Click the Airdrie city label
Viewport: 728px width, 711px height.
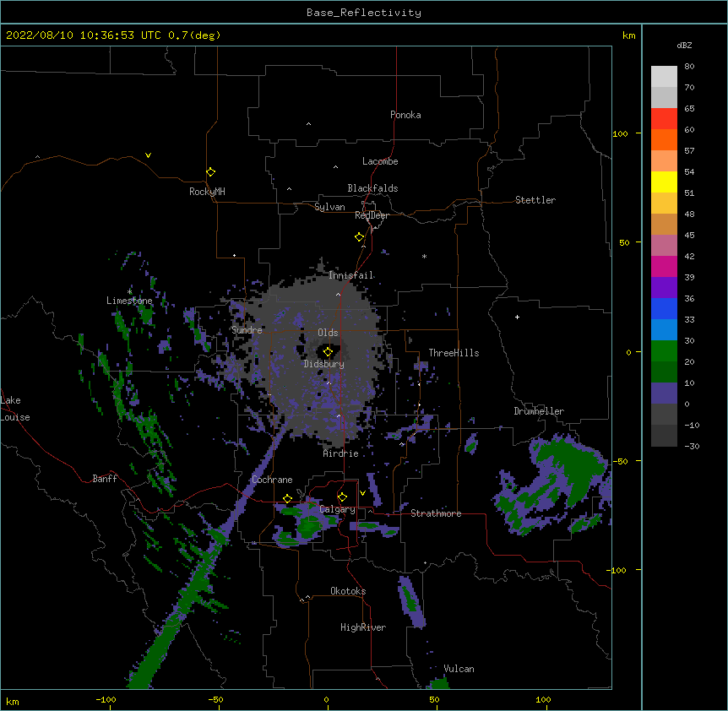pyautogui.click(x=341, y=453)
